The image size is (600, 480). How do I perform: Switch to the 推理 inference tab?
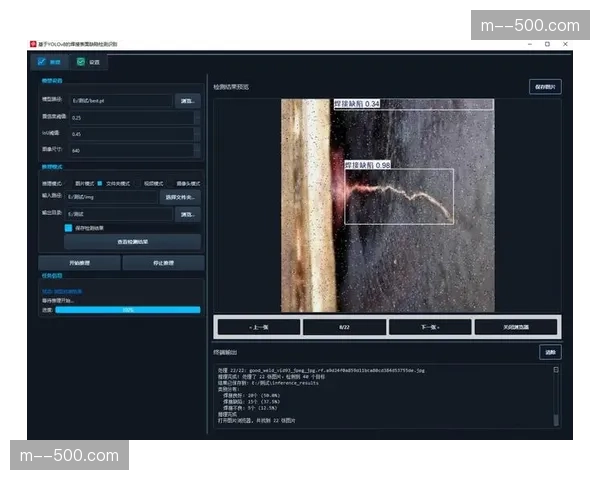tap(49, 62)
